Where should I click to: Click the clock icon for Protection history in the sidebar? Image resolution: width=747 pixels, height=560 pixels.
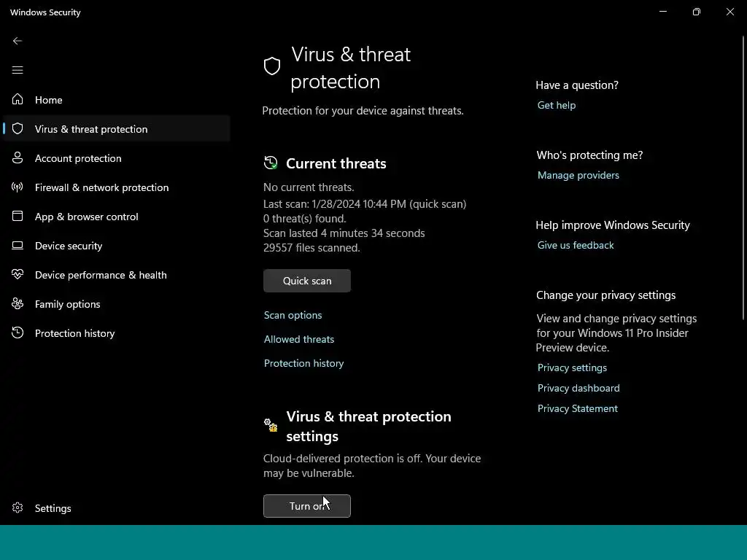point(18,332)
